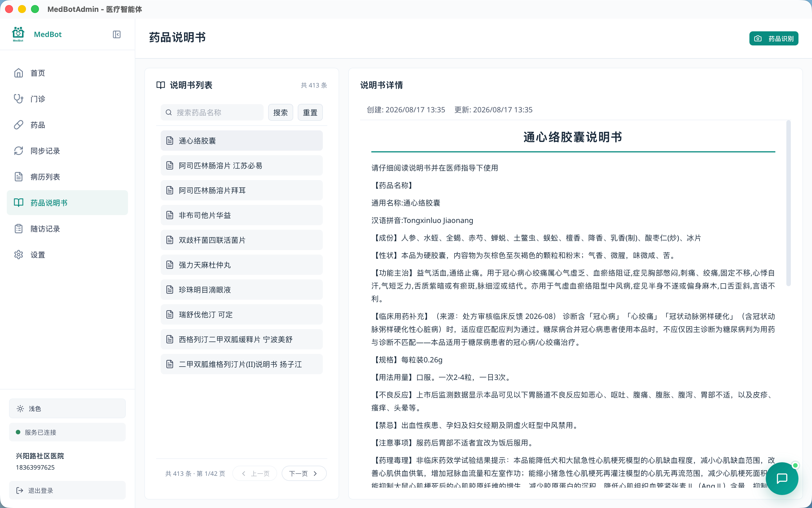Click the home icon beside 首页

(18, 73)
